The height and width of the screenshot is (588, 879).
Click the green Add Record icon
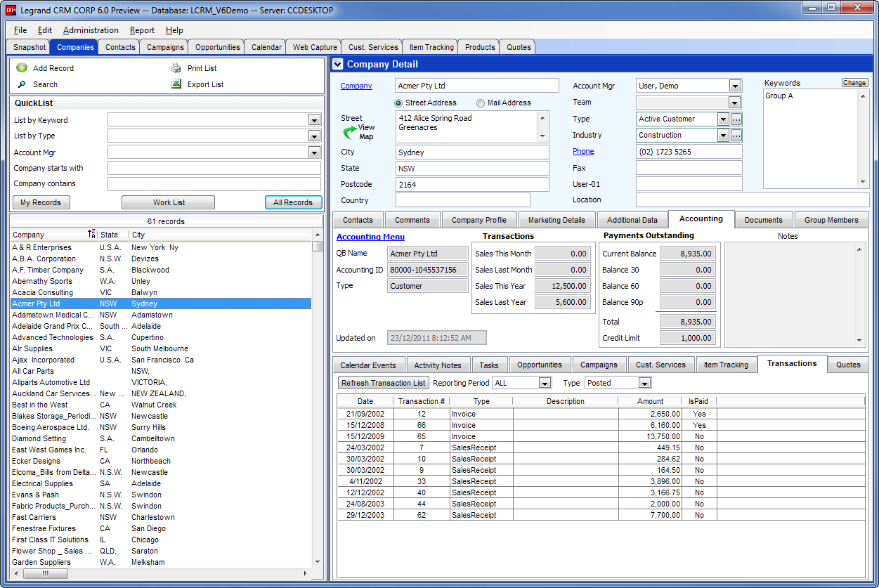click(22, 68)
